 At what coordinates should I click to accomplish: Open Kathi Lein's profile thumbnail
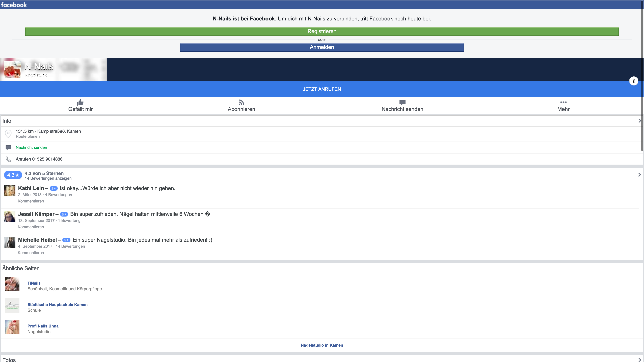[x=10, y=191]
